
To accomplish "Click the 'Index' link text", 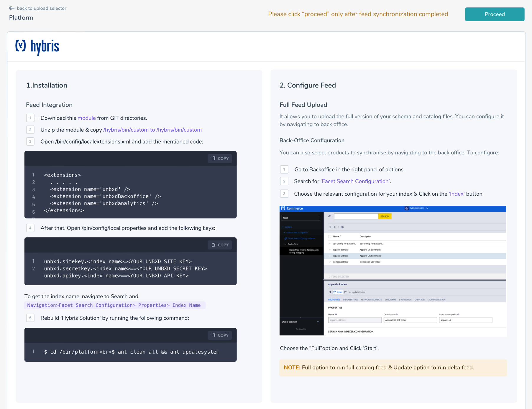I will [x=457, y=194].
